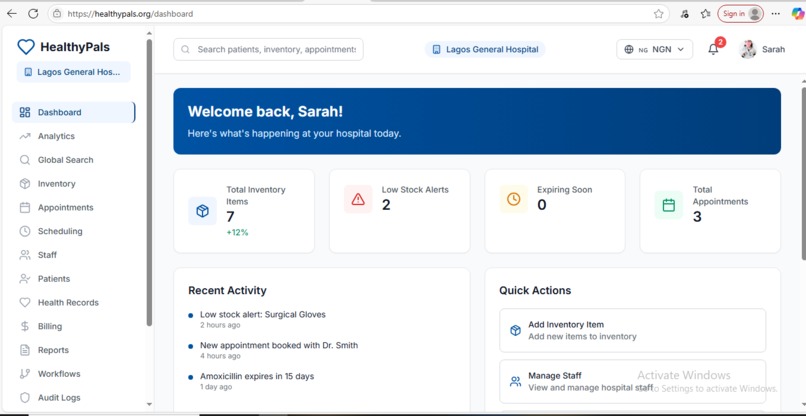Navigate to Patients page
806x416 pixels.
point(74,279)
